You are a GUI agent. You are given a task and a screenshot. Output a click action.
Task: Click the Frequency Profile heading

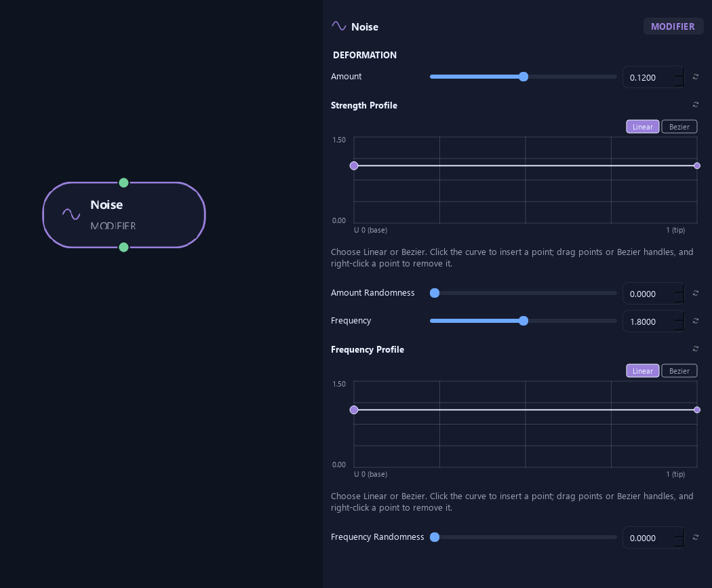(x=368, y=350)
